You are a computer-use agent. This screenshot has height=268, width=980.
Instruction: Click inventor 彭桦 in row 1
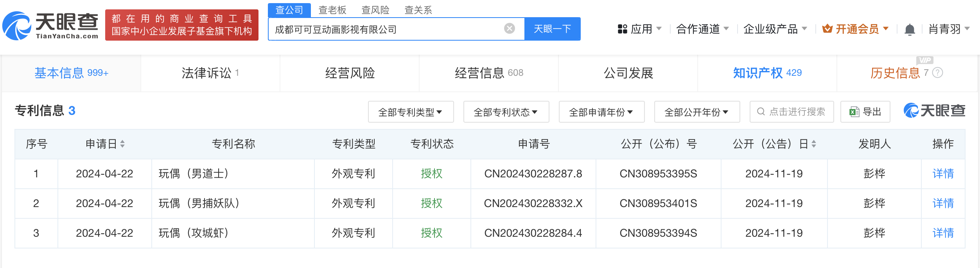pyautogui.click(x=874, y=174)
